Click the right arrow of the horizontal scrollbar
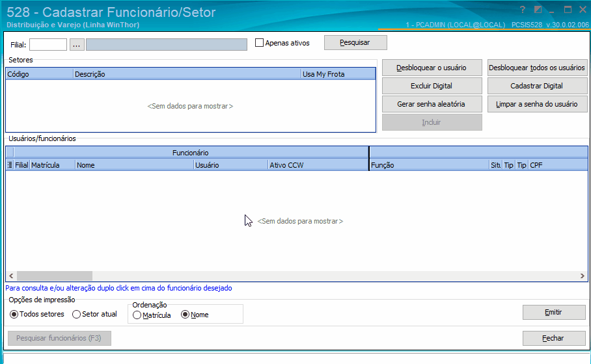Image resolution: width=591 pixels, height=364 pixels. click(583, 276)
